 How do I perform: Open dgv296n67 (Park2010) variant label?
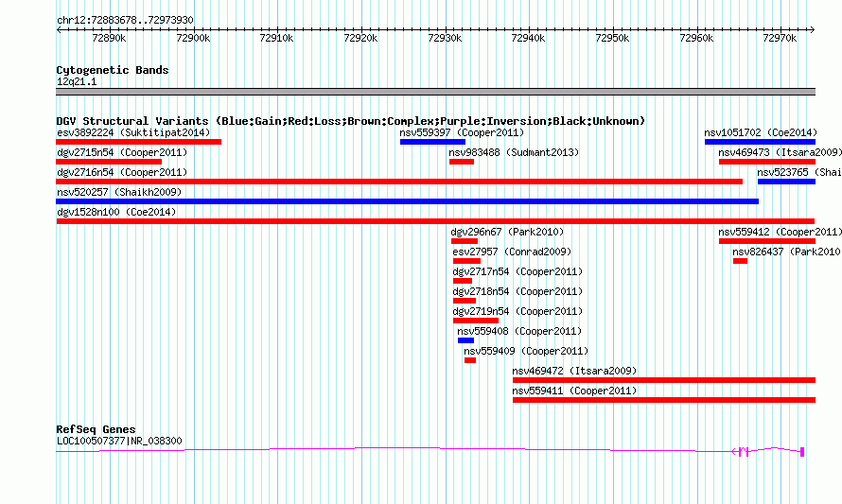tap(507, 232)
